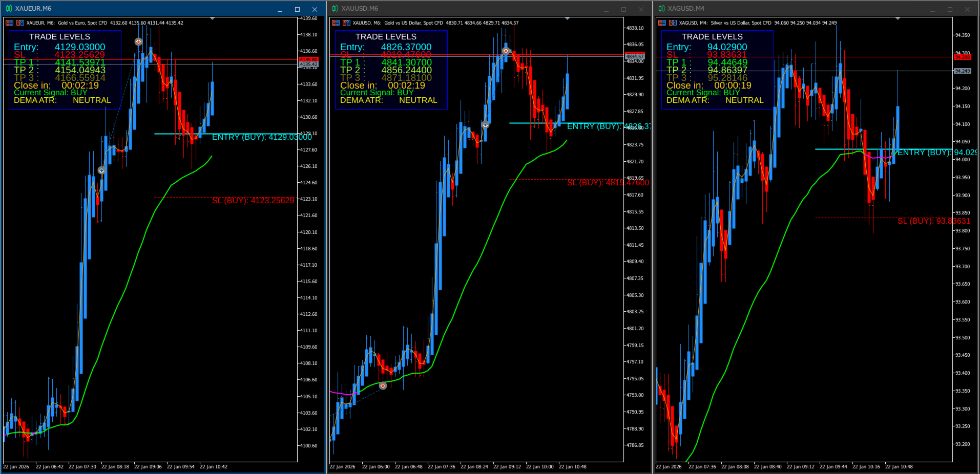Click the candlestick icon in XAUEUR title bar
This screenshot has height=474, width=980.
click(9, 9)
